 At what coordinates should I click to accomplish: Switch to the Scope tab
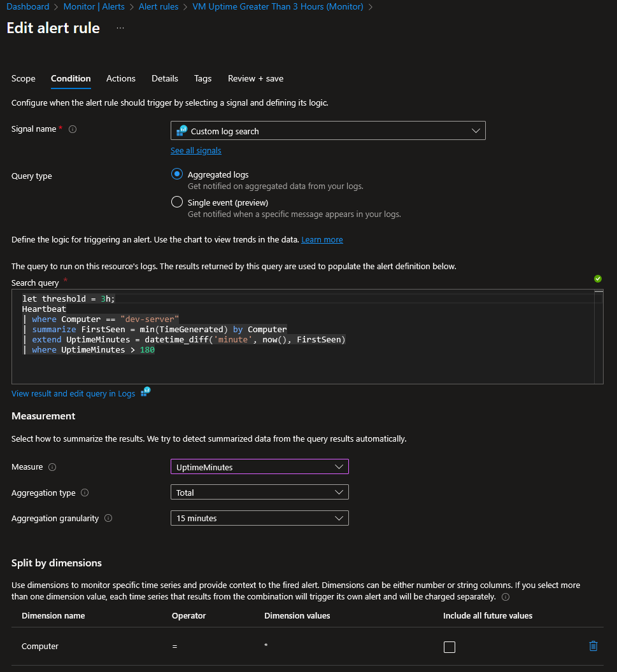pos(23,78)
